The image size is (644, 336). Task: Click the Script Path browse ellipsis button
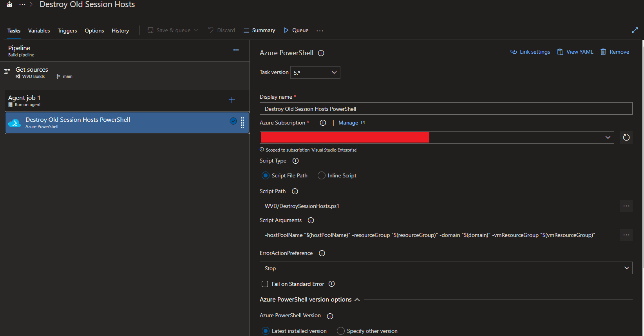click(x=626, y=206)
